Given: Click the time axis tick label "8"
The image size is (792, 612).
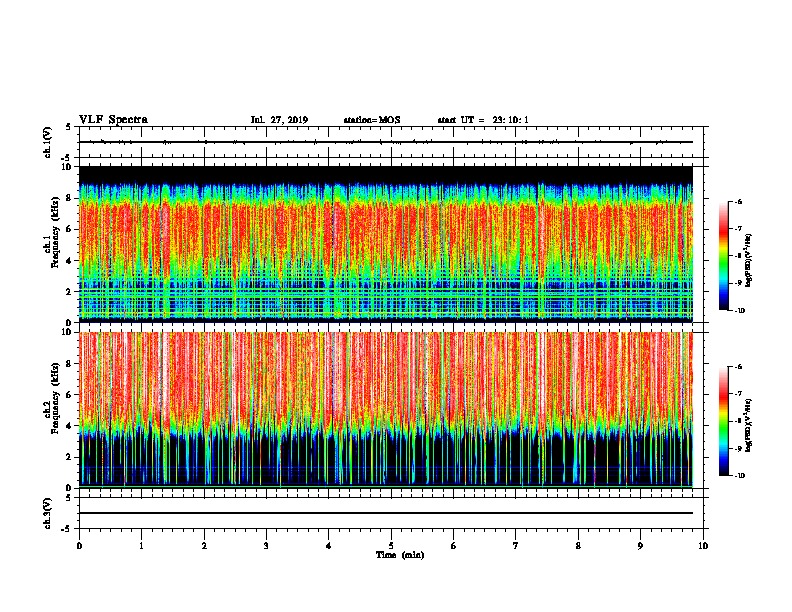Looking at the screenshot, I should pos(578,545).
